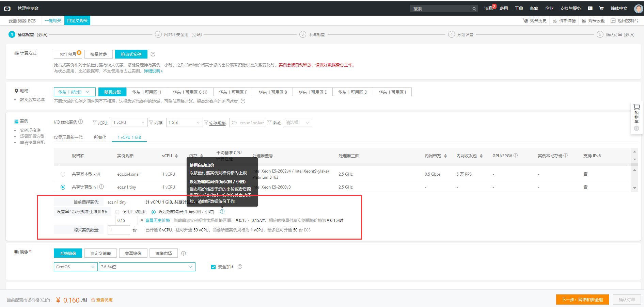Open the 内存 dropdown showing 1 GiB

pyautogui.click(x=184, y=123)
